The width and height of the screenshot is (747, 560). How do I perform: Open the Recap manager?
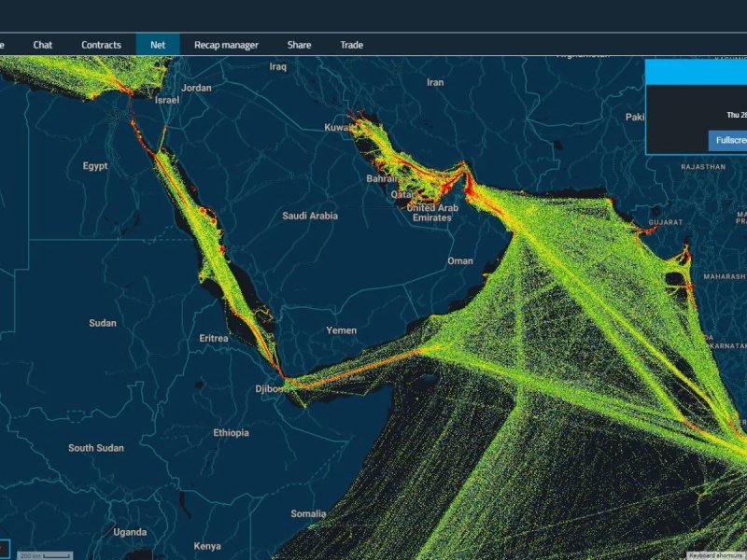(x=227, y=44)
